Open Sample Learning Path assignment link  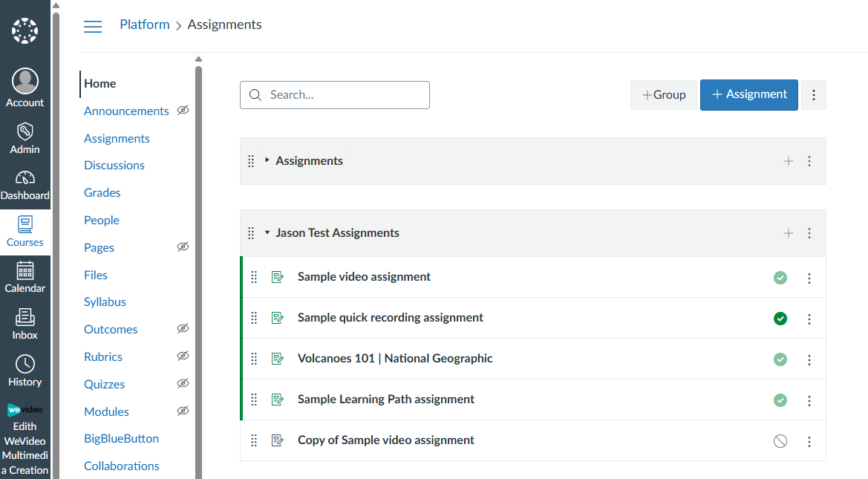386,400
